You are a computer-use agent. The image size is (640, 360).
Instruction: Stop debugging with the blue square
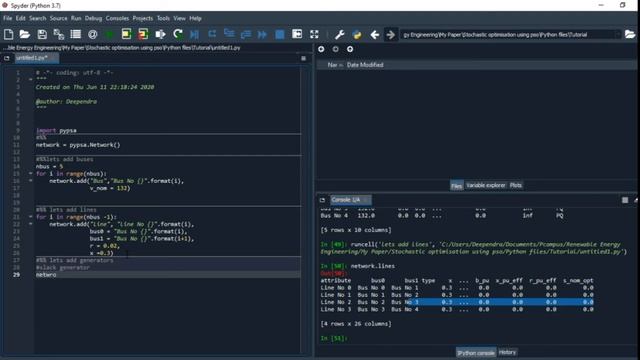pyautogui.click(x=280, y=35)
